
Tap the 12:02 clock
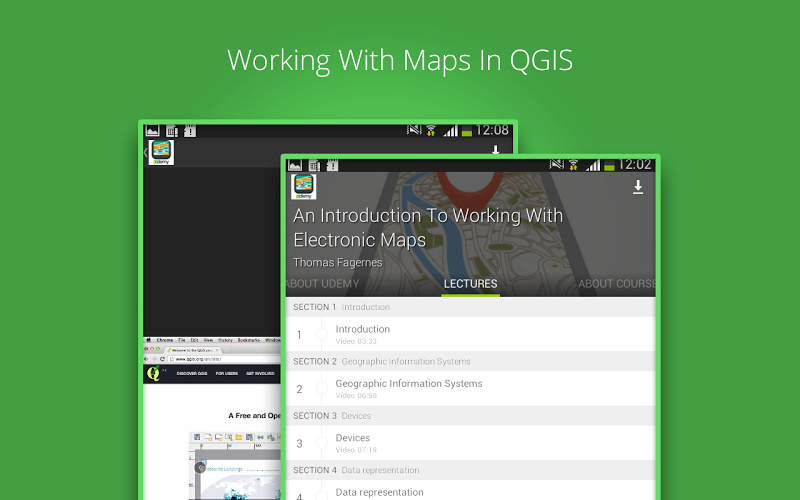tap(635, 164)
